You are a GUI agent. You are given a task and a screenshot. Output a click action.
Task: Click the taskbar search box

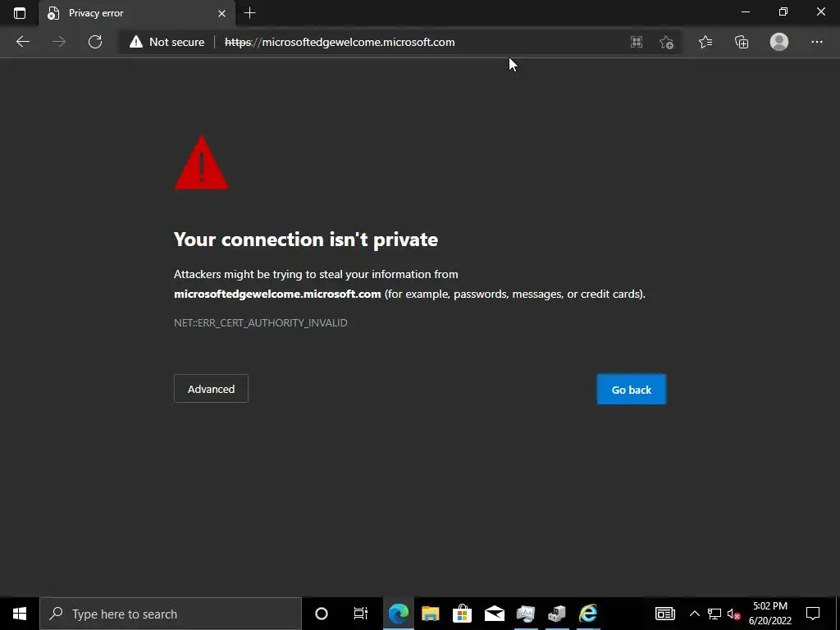(171, 614)
